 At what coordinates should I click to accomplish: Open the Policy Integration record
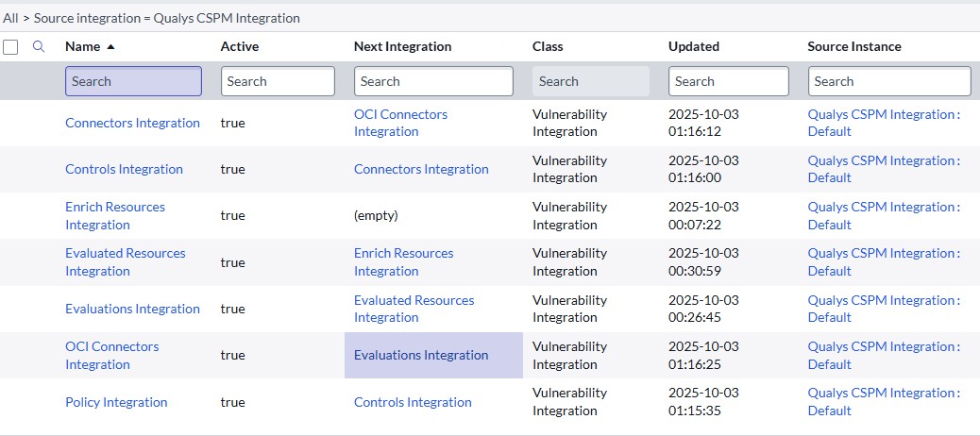pyautogui.click(x=116, y=402)
